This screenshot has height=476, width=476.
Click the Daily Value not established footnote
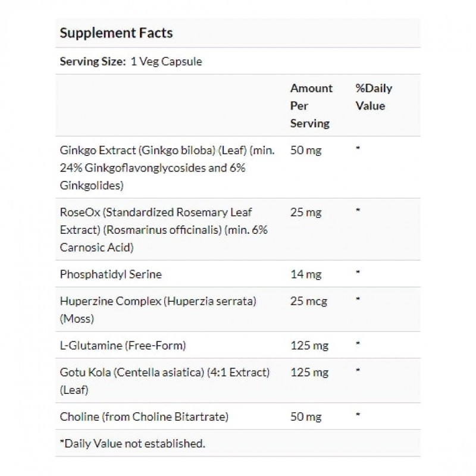pos(132,443)
